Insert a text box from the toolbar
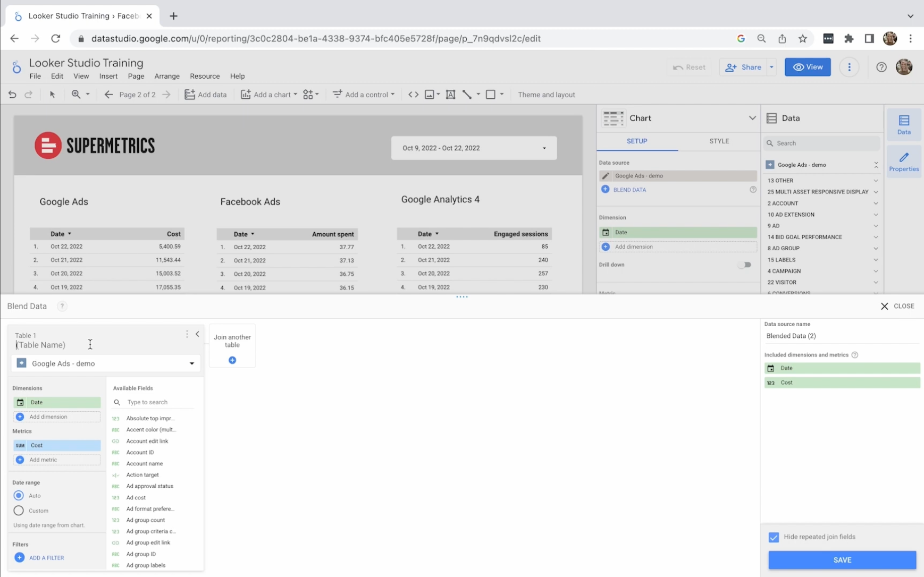This screenshot has width=924, height=577. [450, 95]
